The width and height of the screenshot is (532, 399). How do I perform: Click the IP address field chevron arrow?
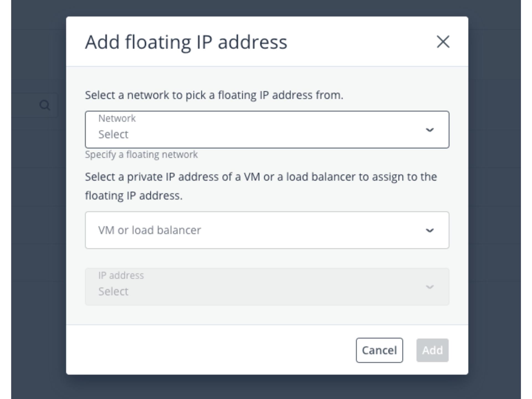[429, 287]
